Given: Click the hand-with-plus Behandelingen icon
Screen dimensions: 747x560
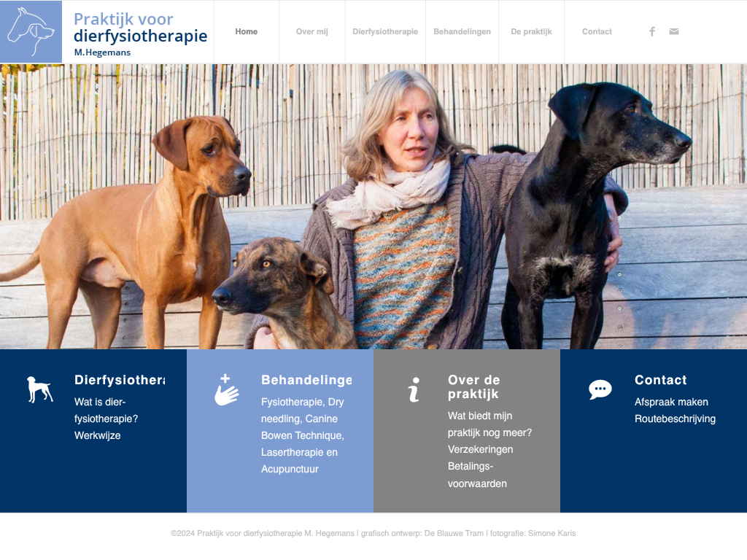Looking at the screenshot, I should pos(226,390).
